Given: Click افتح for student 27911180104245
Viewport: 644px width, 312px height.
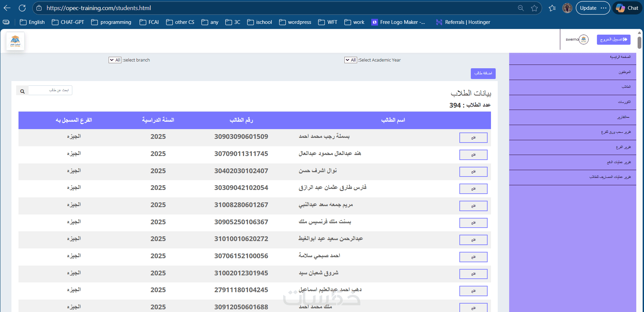Looking at the screenshot, I should tap(473, 291).
